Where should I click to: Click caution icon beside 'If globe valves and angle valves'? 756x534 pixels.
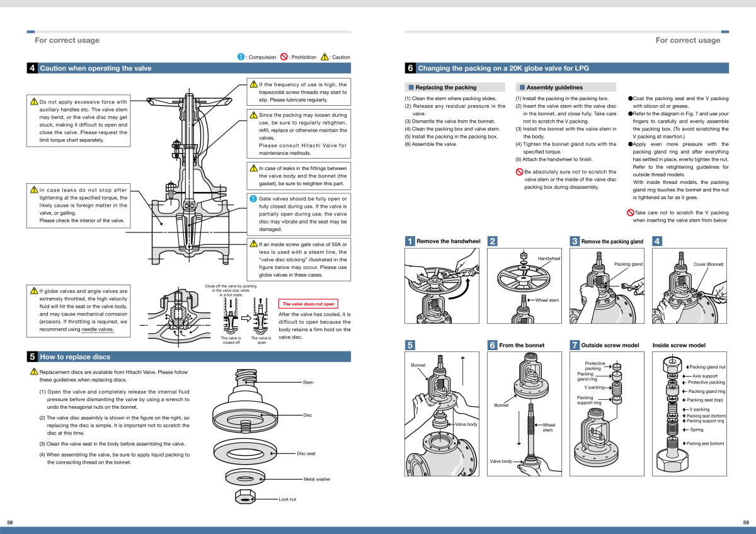[34, 291]
